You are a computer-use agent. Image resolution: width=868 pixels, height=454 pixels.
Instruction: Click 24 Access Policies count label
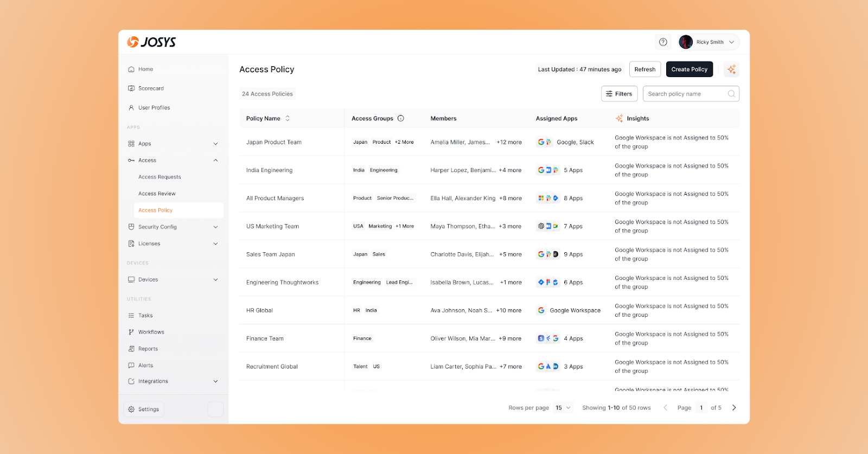point(267,94)
